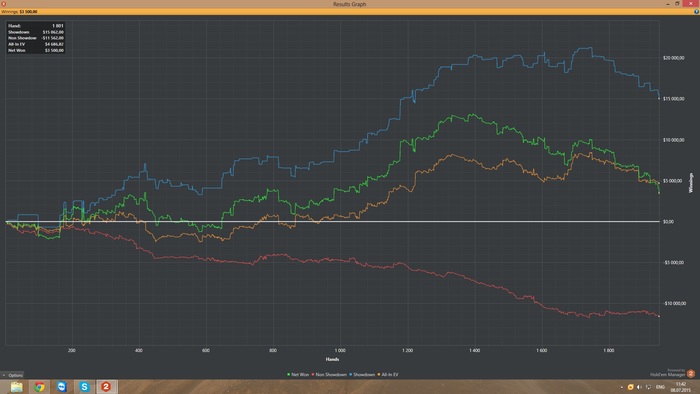Click the Net Won $3 500,00 info row
This screenshot has height=394, width=700.
36,50
